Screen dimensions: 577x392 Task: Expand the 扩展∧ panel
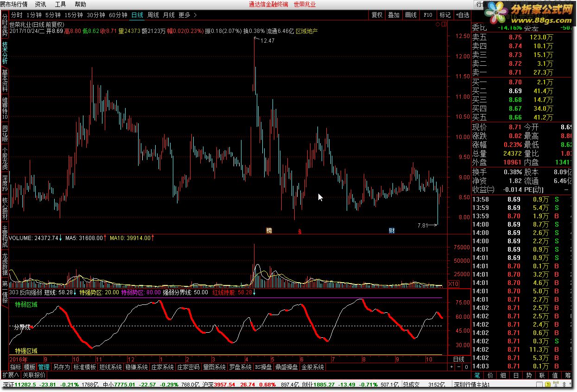coord(11,375)
